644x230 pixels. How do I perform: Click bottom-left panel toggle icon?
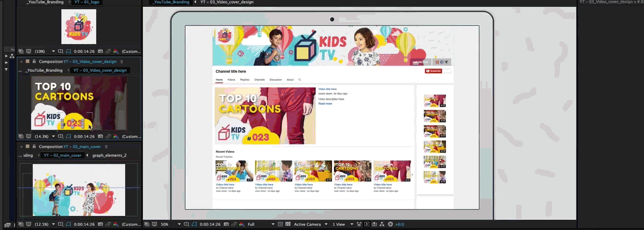point(7,224)
